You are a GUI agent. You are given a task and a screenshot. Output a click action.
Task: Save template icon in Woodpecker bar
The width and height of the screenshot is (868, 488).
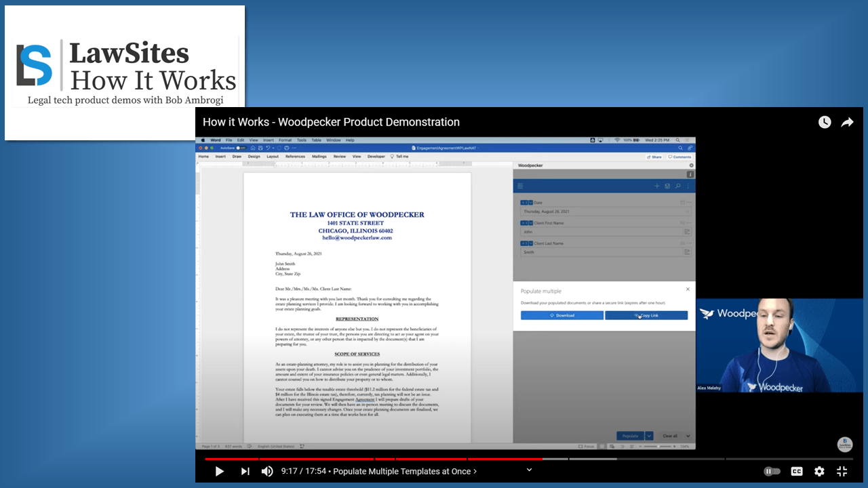(667, 186)
